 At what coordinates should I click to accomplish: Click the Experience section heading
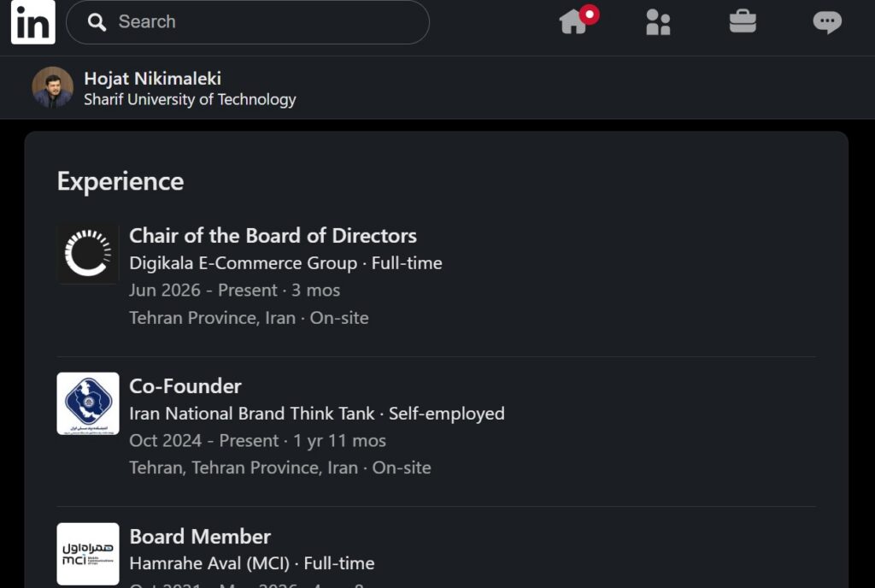[120, 182]
